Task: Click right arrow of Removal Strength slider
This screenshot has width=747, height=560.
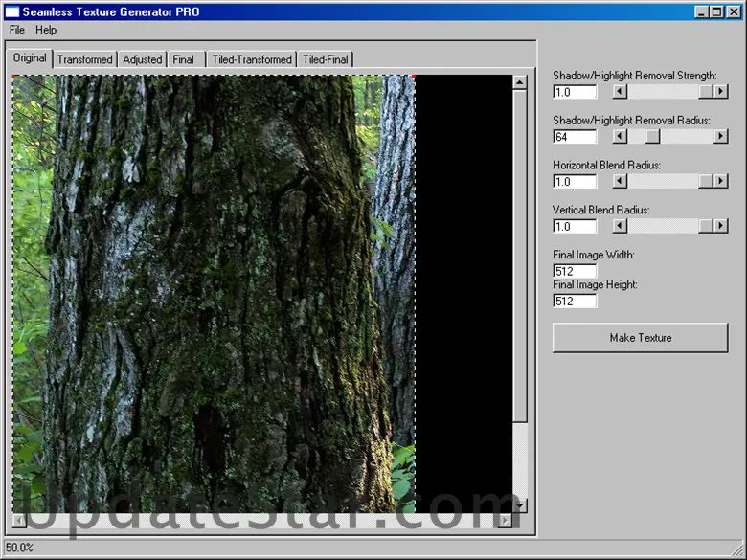Action: [x=721, y=92]
